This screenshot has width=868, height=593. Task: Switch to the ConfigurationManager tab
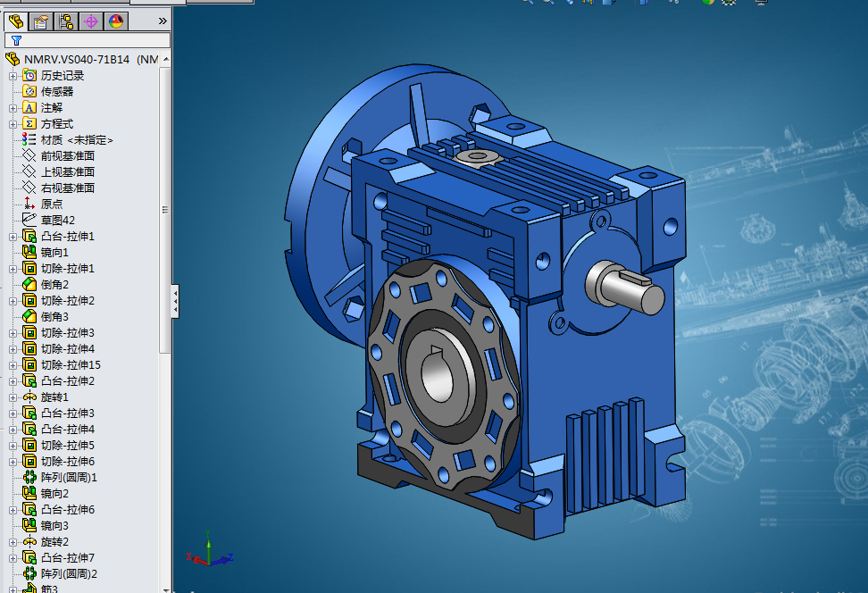(x=66, y=21)
